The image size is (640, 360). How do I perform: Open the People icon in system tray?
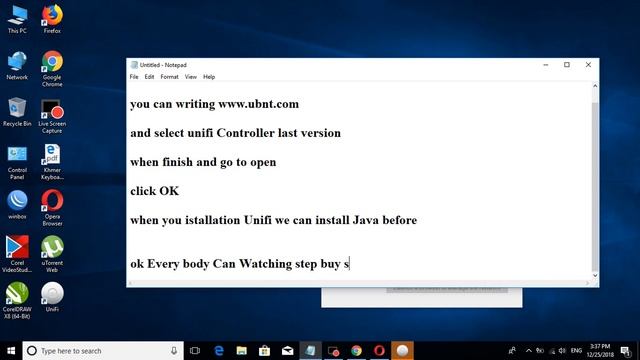tap(512, 351)
